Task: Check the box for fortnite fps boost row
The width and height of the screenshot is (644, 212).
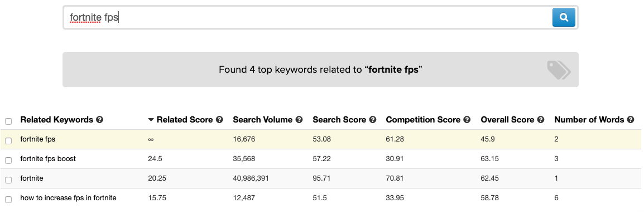Action: pos(8,160)
